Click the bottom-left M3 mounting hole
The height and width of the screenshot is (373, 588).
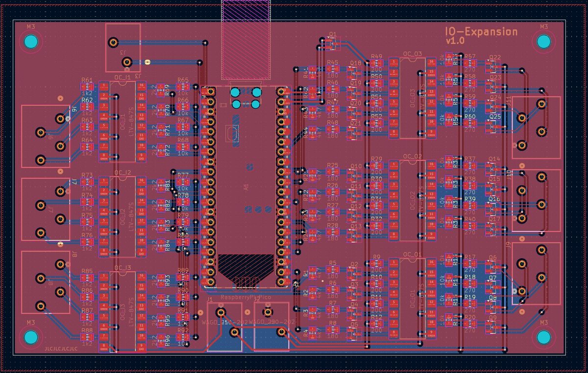(x=31, y=338)
